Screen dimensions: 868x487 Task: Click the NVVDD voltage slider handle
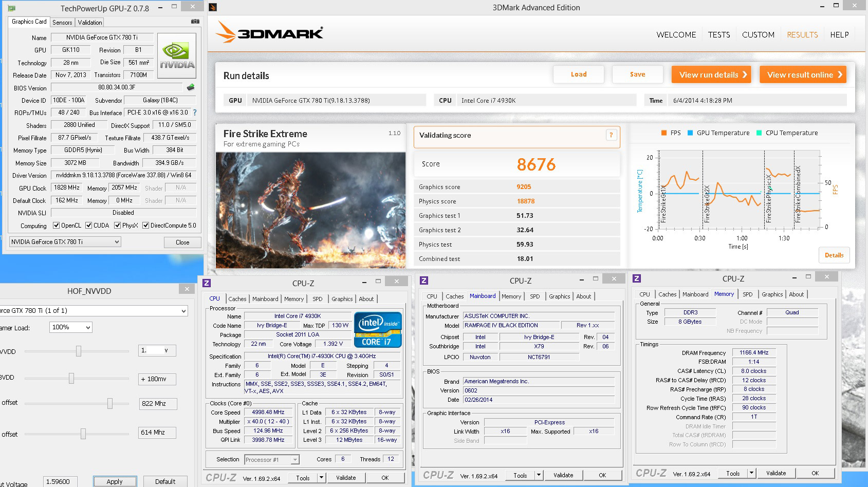[79, 351]
